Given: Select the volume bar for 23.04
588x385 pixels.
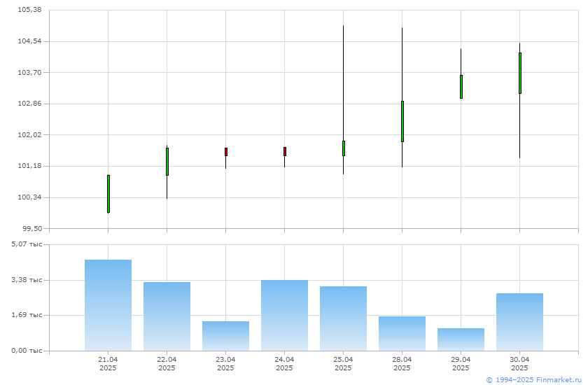Looking at the screenshot, I should [x=225, y=336].
